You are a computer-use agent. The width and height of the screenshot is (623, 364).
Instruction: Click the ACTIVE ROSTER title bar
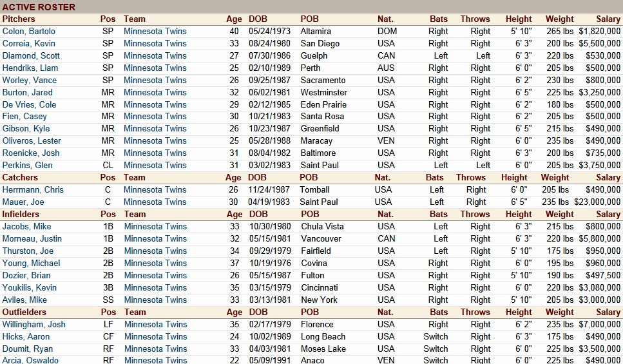point(312,6)
